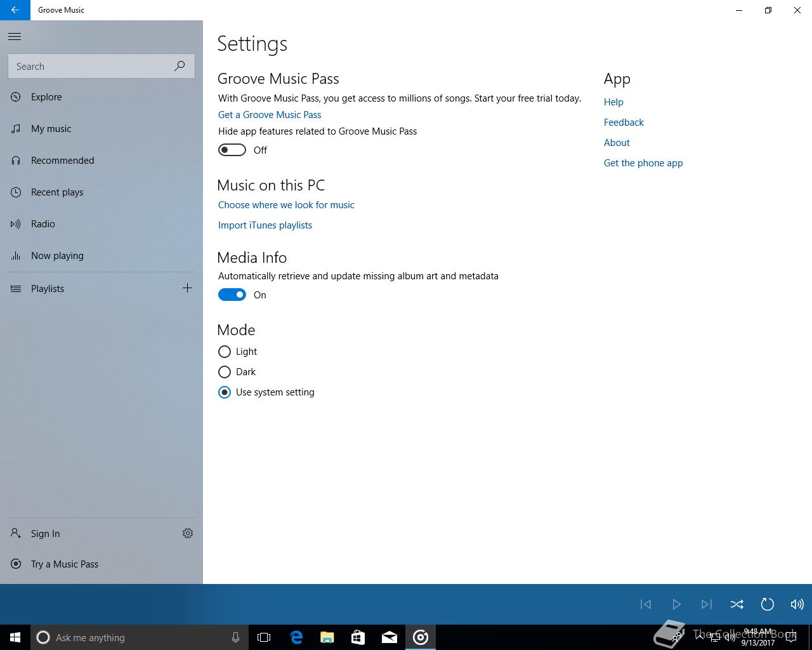This screenshot has height=650, width=812.
Task: Skip to the next track
Action: (x=706, y=604)
